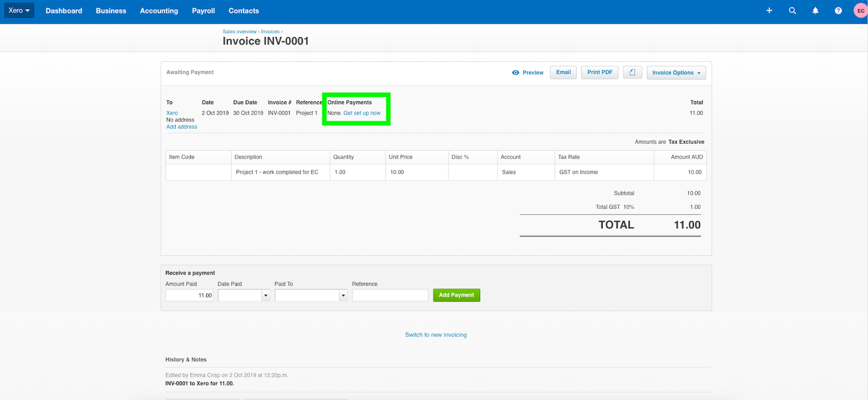Image resolution: width=868 pixels, height=400 pixels.
Task: Click the Awaiting Payment status text
Action: point(190,72)
